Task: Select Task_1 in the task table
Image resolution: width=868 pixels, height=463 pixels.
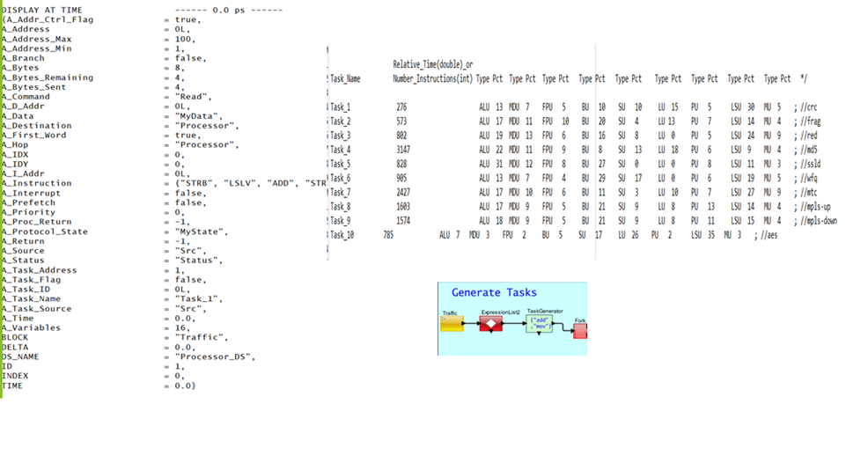Action: coord(340,107)
